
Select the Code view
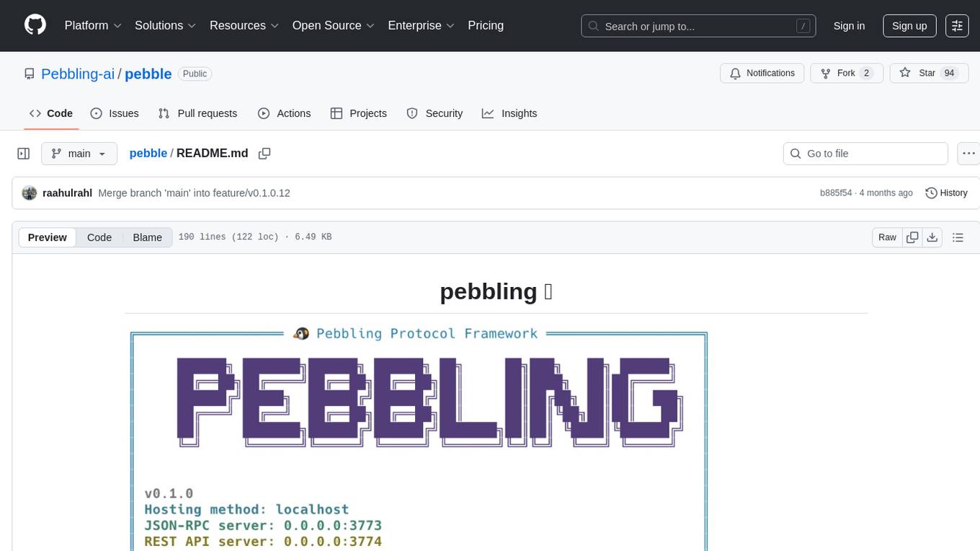[x=99, y=237]
